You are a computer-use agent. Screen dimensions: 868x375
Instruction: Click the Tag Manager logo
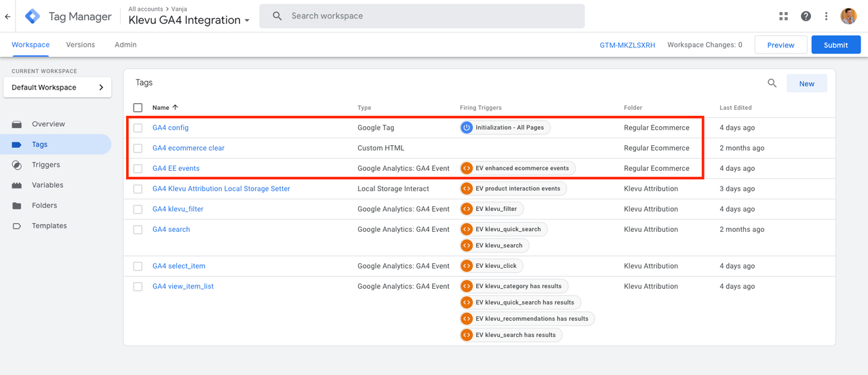pyautogui.click(x=33, y=16)
